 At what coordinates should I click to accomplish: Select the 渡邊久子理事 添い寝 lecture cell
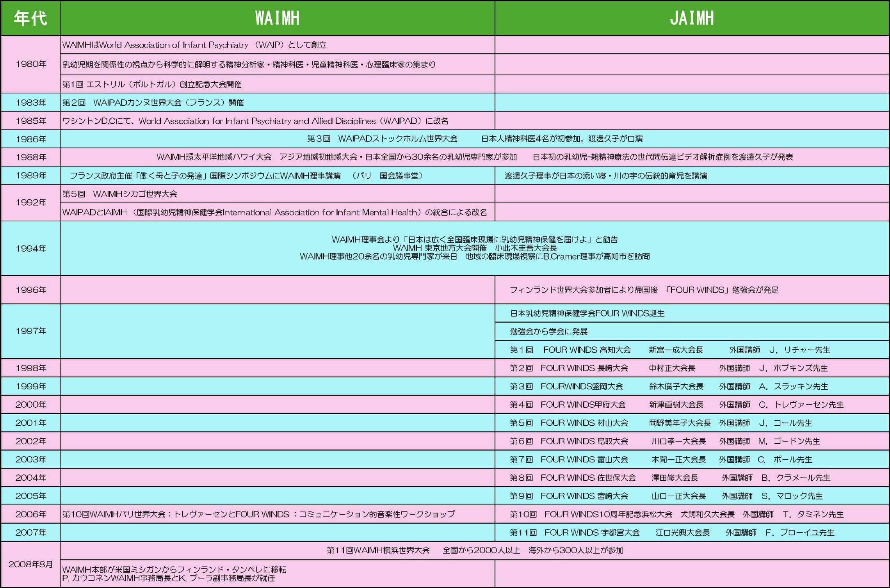tap(605, 176)
